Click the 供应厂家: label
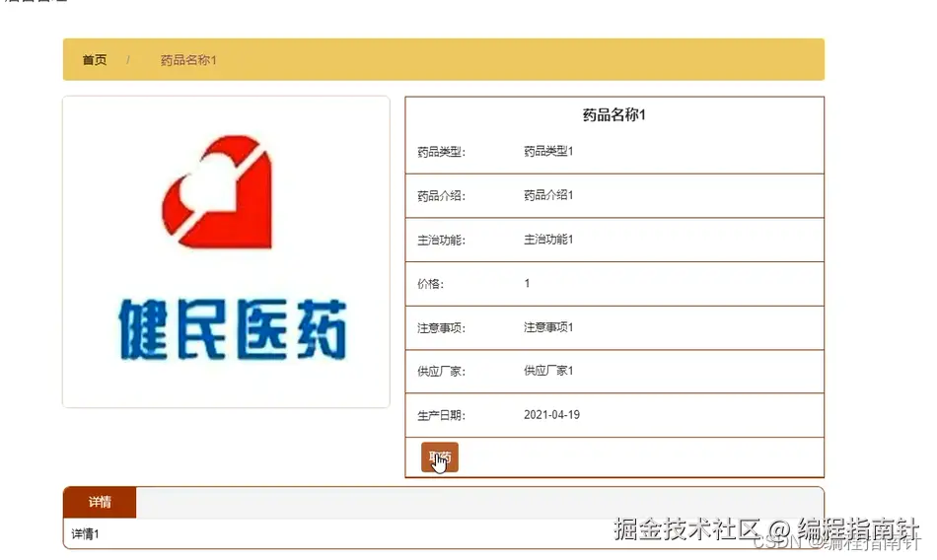937x560 pixels. pos(441,372)
